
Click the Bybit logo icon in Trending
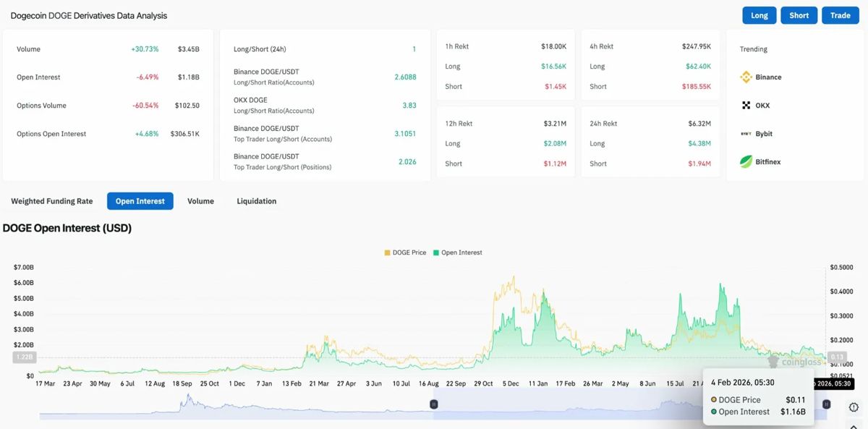tap(746, 134)
